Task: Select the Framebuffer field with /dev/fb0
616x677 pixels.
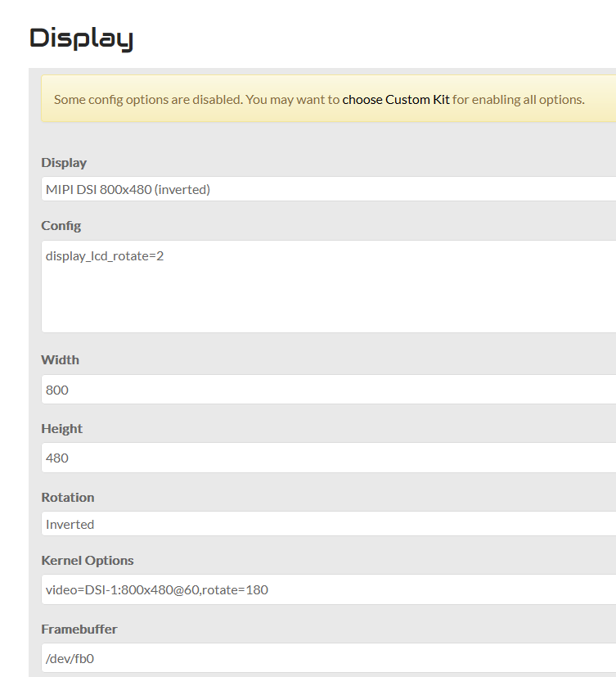Action: point(327,657)
